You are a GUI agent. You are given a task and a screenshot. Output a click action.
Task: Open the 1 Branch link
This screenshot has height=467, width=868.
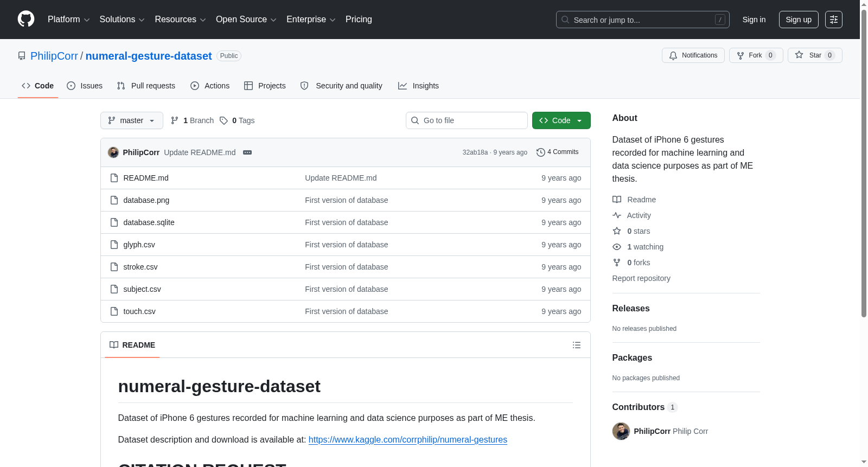tap(193, 120)
